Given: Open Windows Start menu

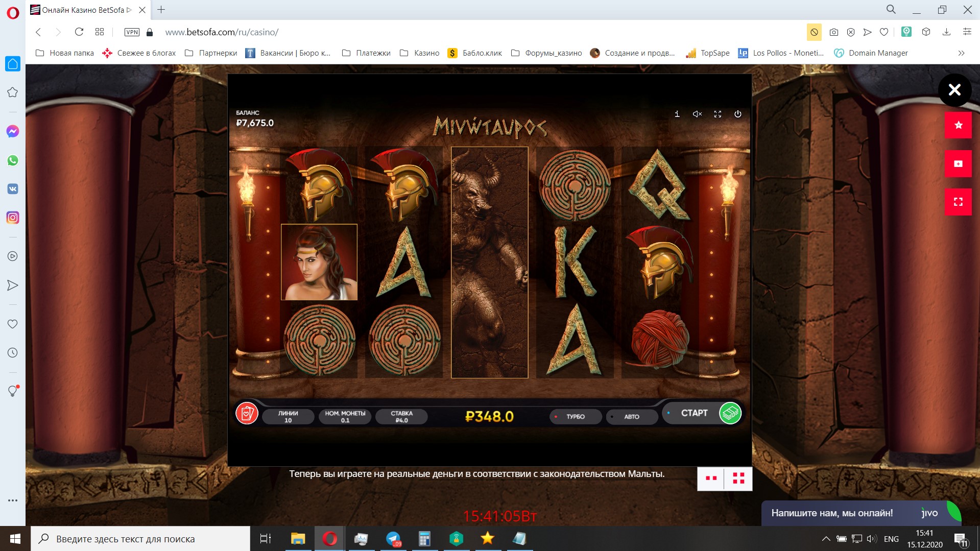Looking at the screenshot, I should click(x=15, y=539).
